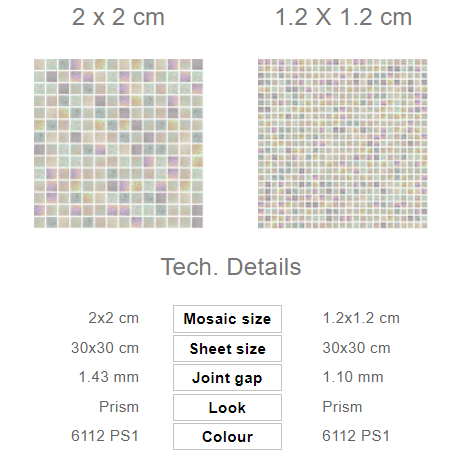Click the Joint gap label box
The image size is (458, 457).
[227, 378]
